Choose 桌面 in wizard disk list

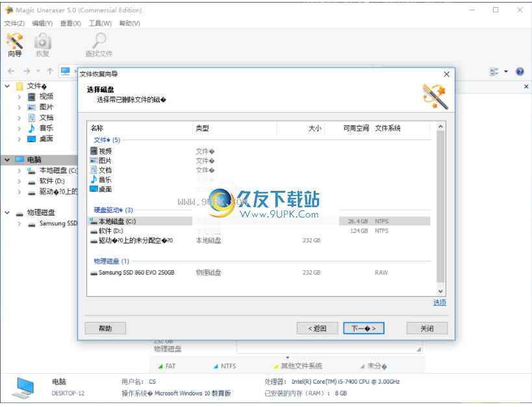tap(105, 190)
